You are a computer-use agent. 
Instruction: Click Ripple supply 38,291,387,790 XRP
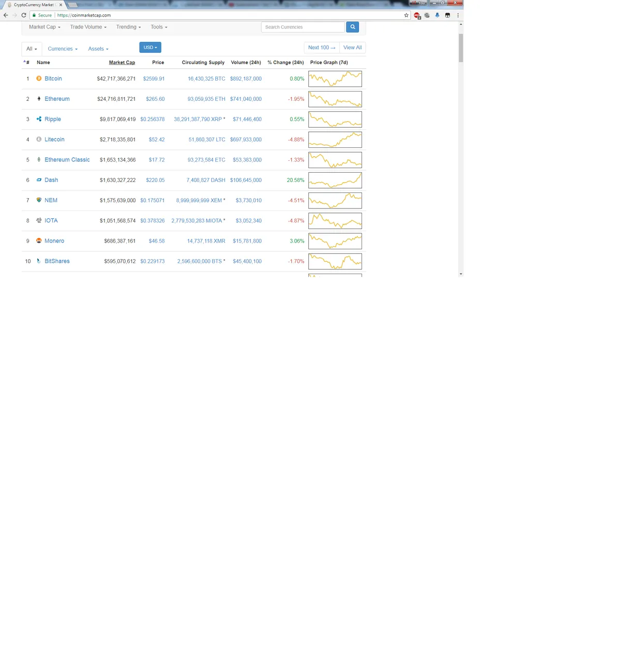(x=198, y=119)
